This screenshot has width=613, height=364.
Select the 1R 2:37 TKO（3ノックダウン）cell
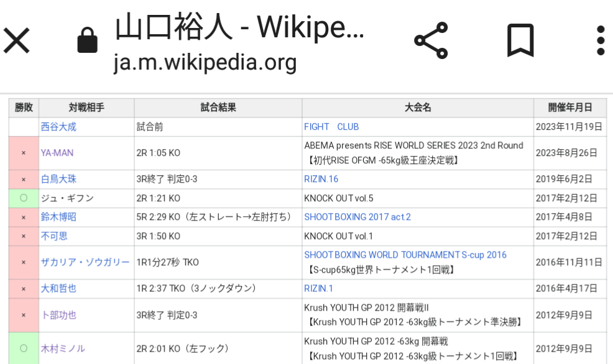pos(218,289)
